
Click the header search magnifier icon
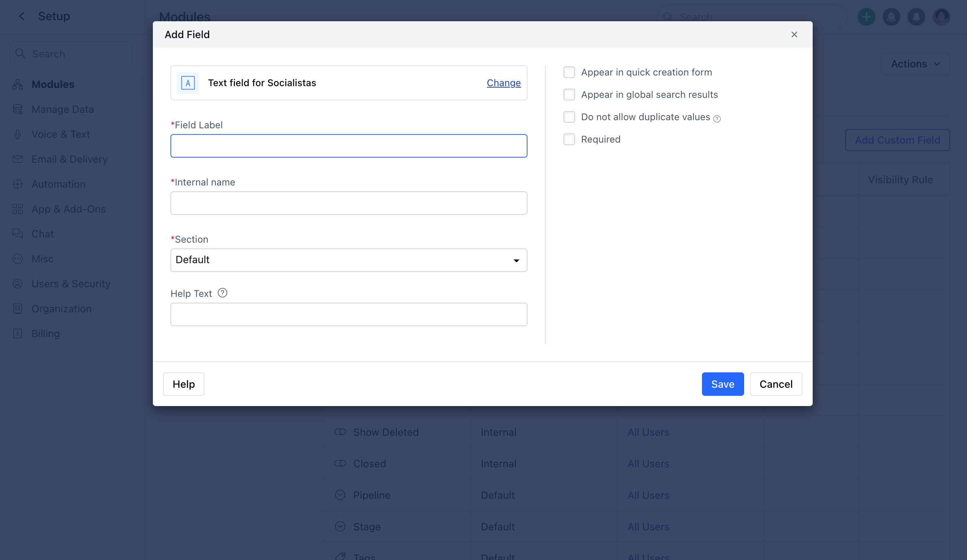[x=668, y=17]
